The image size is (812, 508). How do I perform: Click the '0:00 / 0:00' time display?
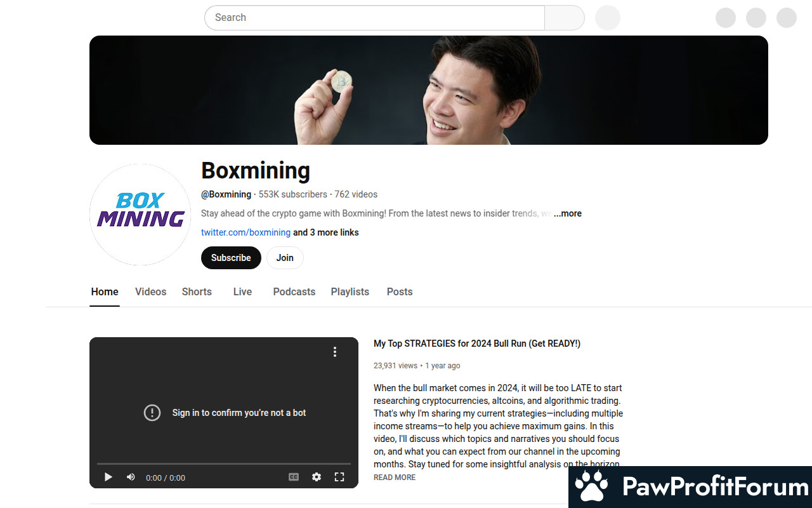[x=166, y=478]
